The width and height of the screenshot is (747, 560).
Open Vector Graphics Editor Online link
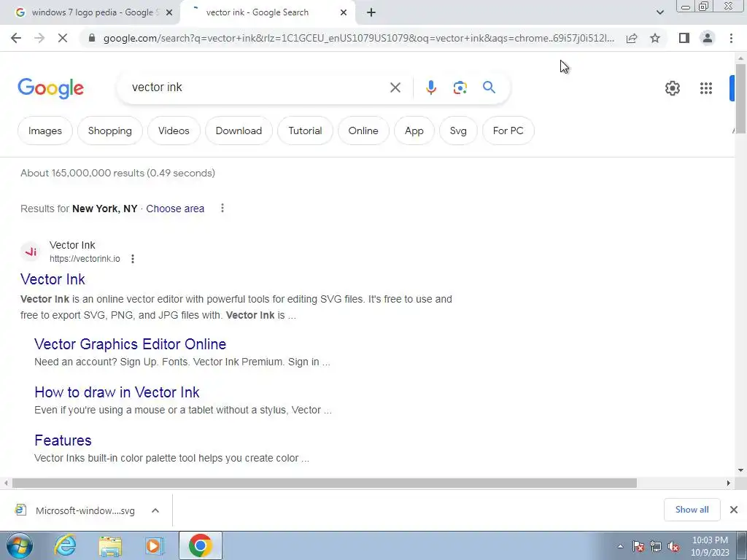(x=130, y=344)
